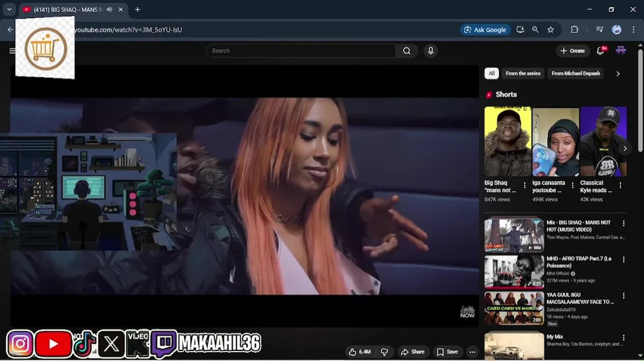Open the browser extensions puzzle icon
Screen dimensions: 644x361
[x=575, y=30]
